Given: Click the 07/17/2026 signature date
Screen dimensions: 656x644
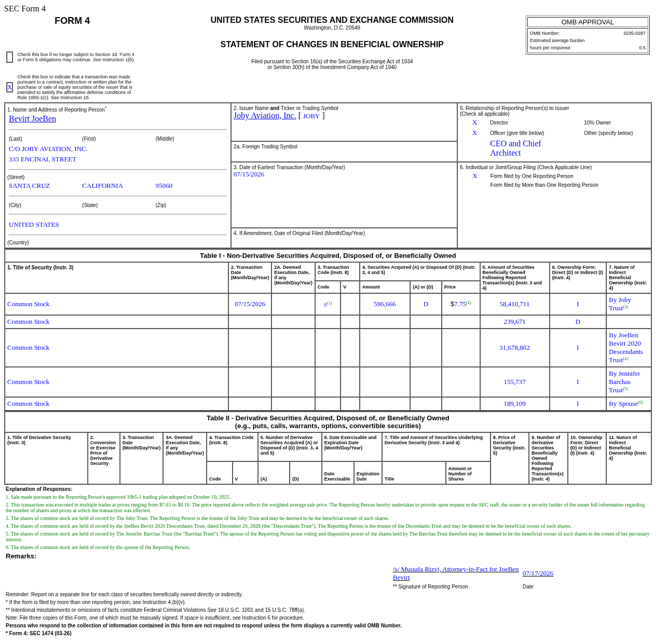Looking at the screenshot, I should click(538, 573).
